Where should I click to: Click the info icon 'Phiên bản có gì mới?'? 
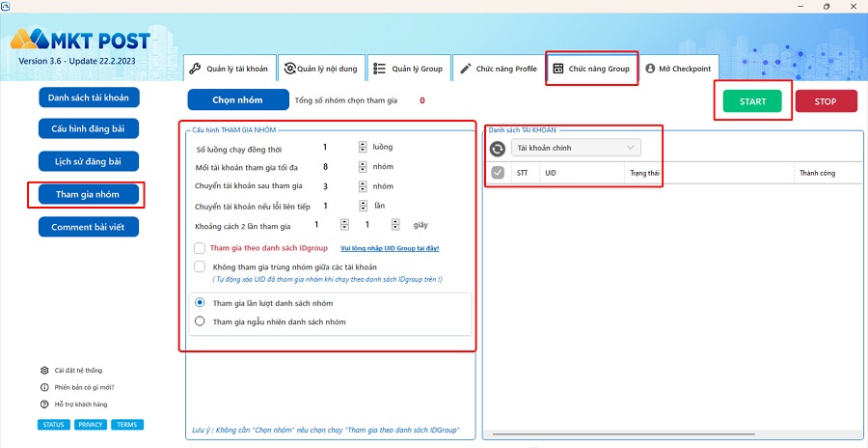pyautogui.click(x=44, y=387)
